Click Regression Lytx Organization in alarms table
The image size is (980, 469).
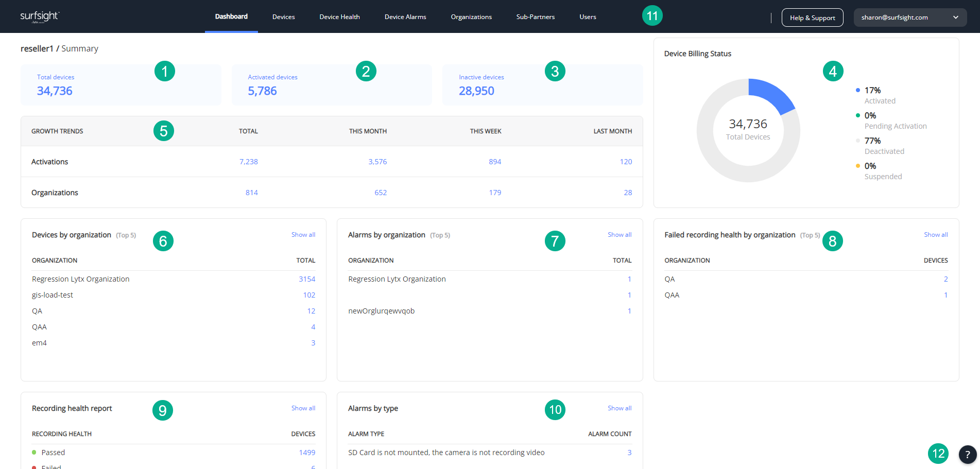[397, 279]
